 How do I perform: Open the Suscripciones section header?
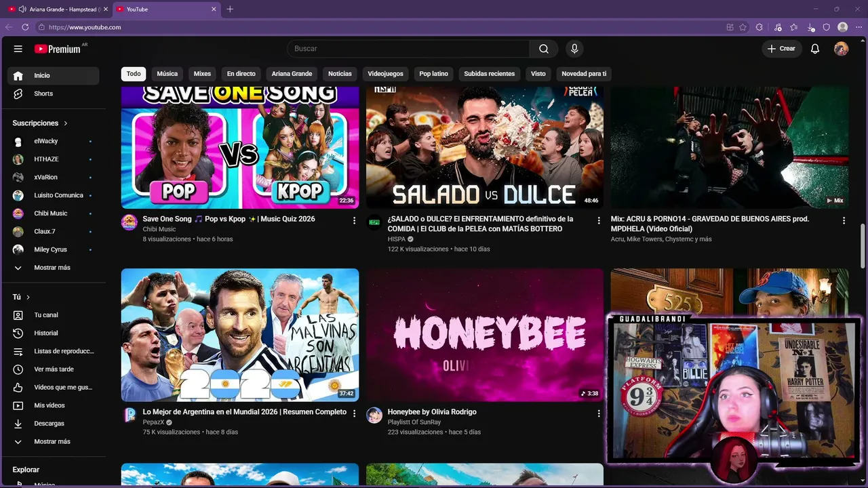40,123
